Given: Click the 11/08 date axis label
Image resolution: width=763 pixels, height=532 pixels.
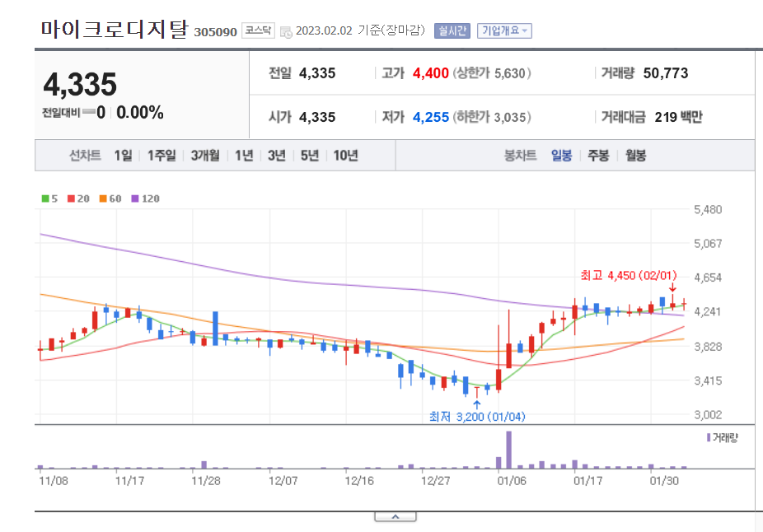Looking at the screenshot, I should [54, 481].
